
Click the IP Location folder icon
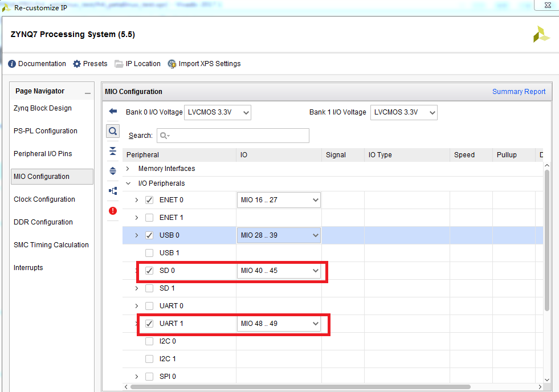[119, 64]
